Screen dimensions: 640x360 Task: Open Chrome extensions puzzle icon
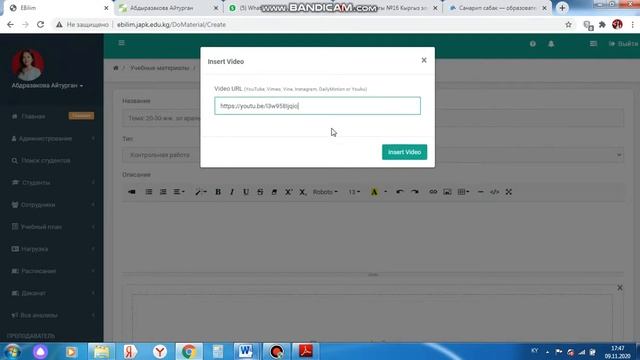[x=602, y=24]
